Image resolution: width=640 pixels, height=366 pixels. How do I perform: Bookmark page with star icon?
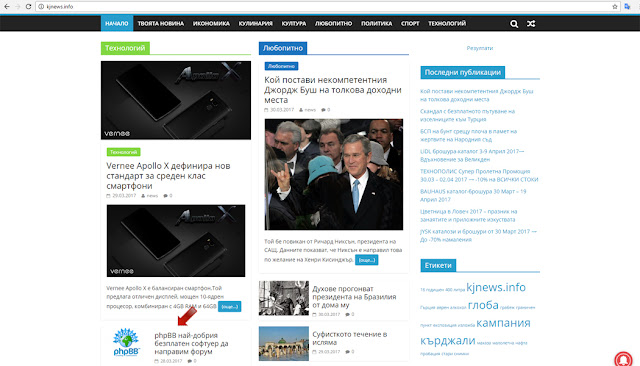[x=615, y=7]
